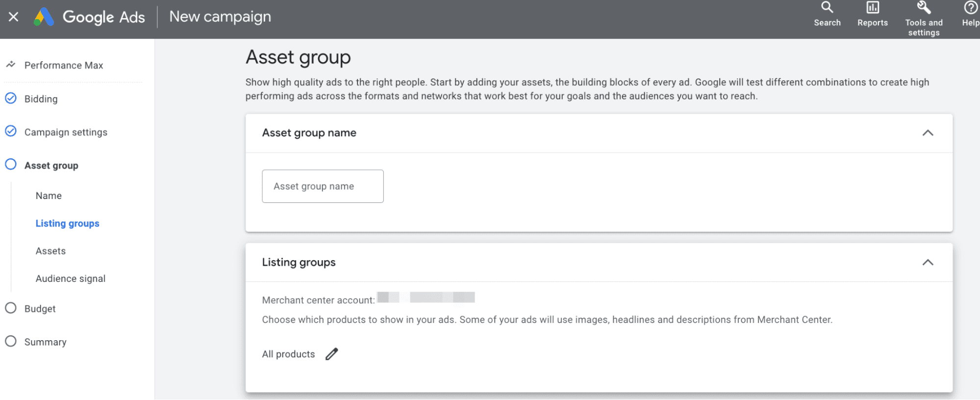Click the Help question mark icon
Image resolution: width=980 pixels, height=400 pixels.
click(x=970, y=8)
